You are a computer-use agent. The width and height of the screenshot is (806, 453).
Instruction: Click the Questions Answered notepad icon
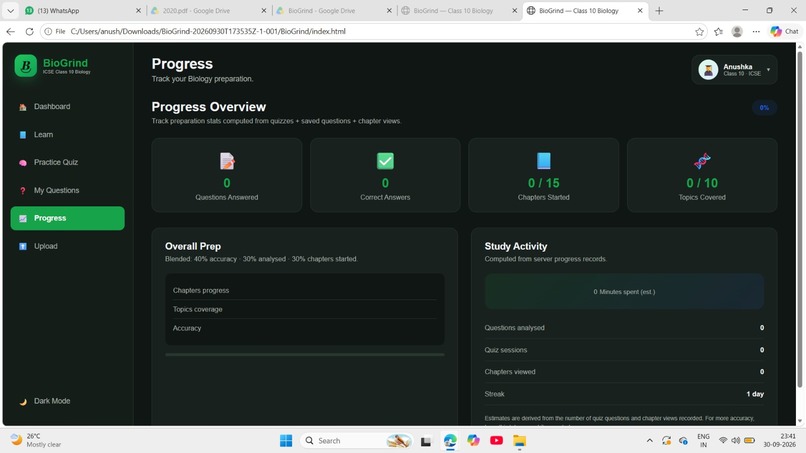[x=227, y=161]
